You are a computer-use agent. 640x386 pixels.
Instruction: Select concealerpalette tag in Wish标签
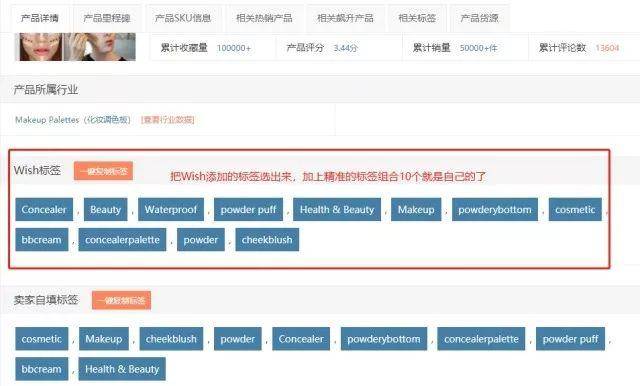coord(122,240)
